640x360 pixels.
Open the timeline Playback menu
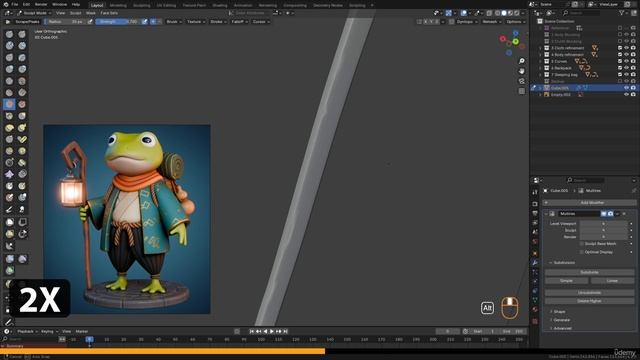[x=27, y=331]
